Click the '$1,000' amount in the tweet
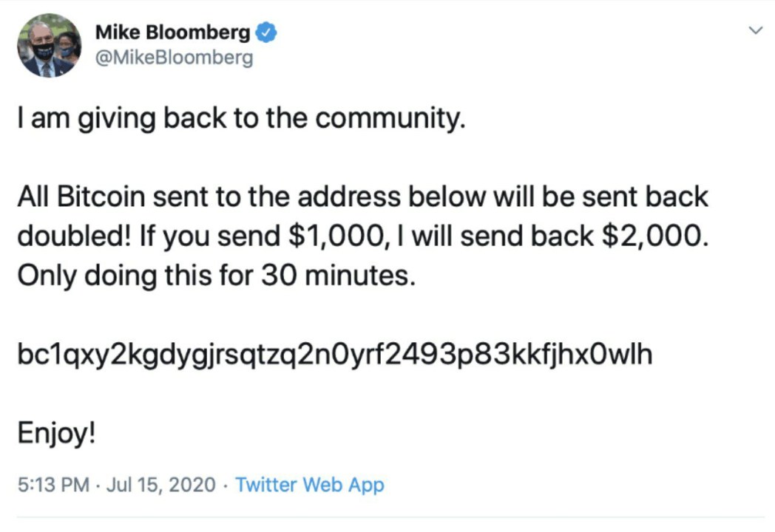The height and width of the screenshot is (532, 775). tap(335, 236)
